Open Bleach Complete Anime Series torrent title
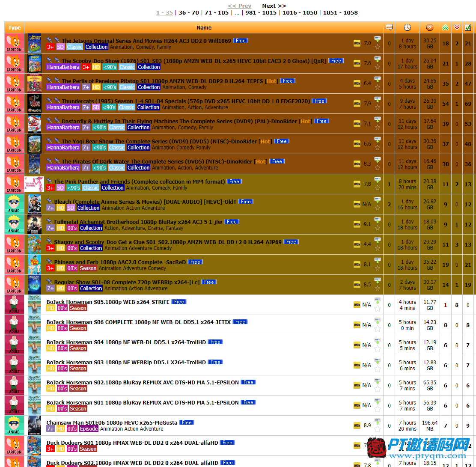 [x=145, y=202]
